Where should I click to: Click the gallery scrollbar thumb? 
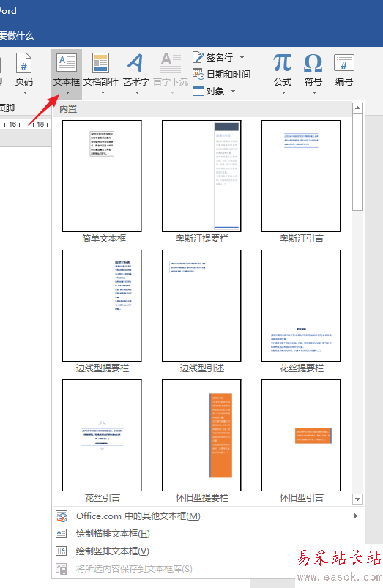click(x=358, y=163)
